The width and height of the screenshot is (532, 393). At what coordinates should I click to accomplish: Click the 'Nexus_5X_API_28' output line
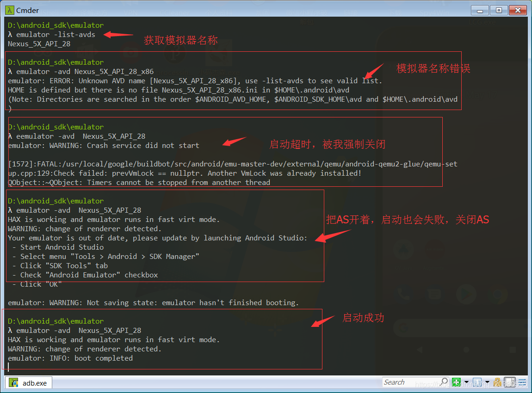click(39, 44)
